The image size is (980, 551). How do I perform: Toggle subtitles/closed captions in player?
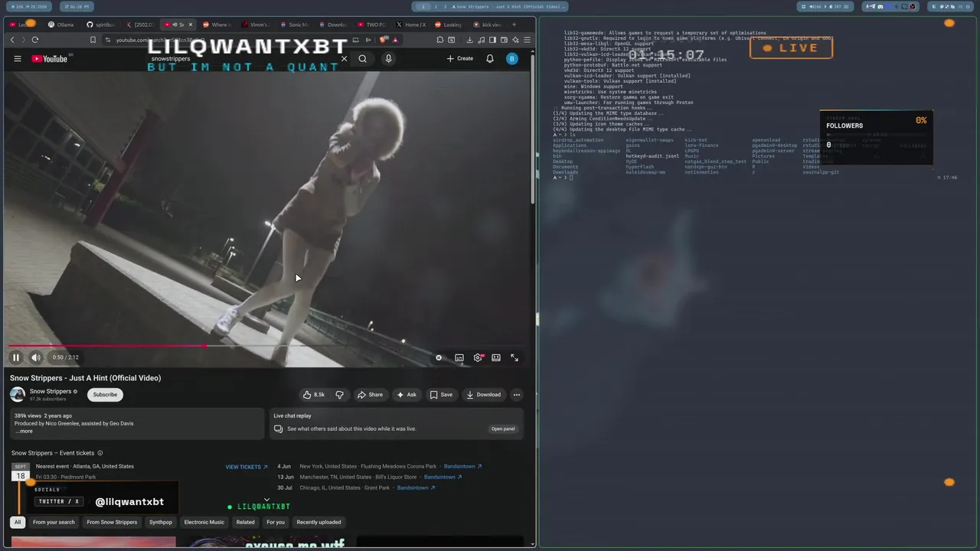coord(459,357)
